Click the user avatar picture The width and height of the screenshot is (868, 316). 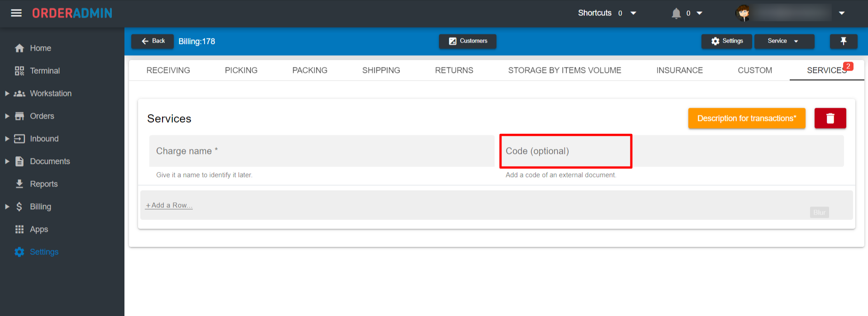[743, 13]
